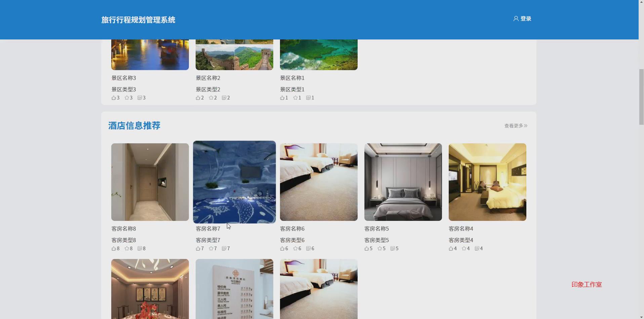
Task: Like 客房名称5 with thumbs-up icon
Action: [367, 249]
